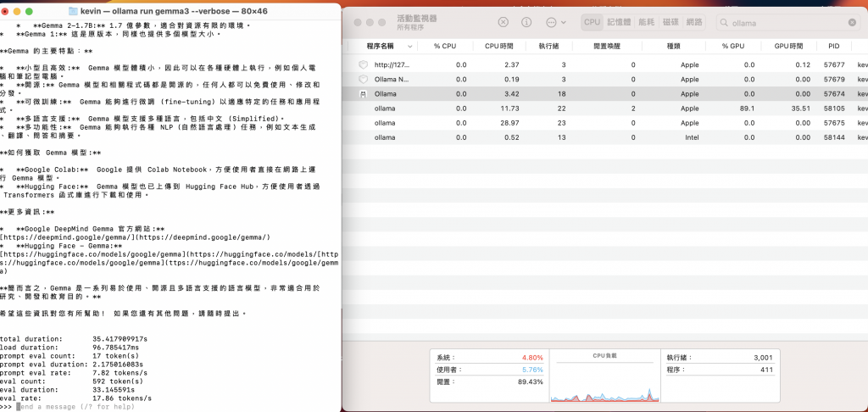Screen dimensions: 868x412
Task: Click the search field containing ollama
Action: tap(789, 23)
